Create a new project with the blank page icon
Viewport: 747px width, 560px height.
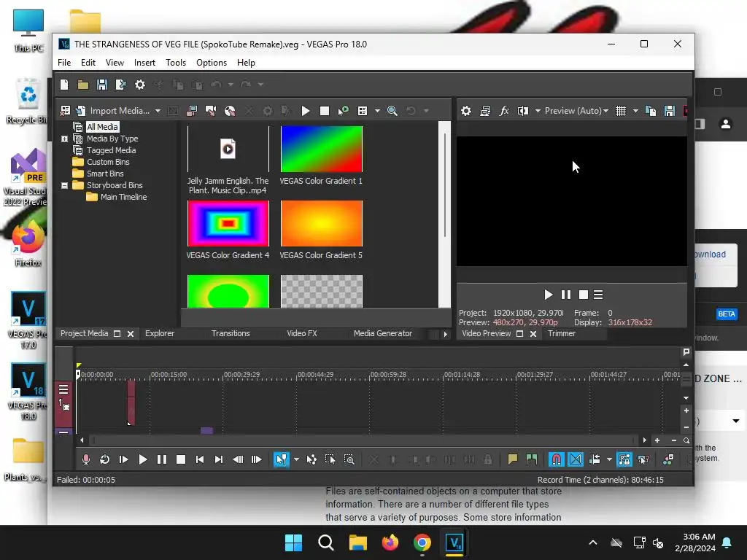click(64, 85)
